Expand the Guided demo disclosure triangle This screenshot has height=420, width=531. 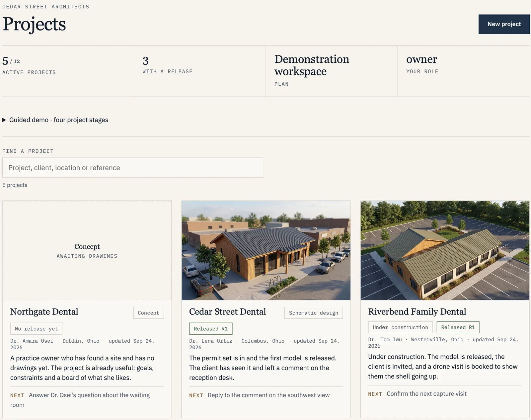[x=4, y=120]
